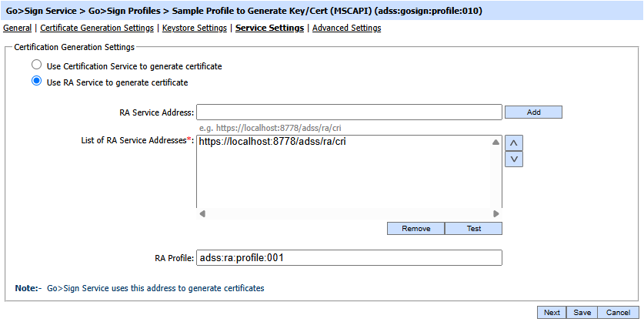Select Use RA Service to generate certificate
Viewport: 644px width, 322px height.
(x=36, y=82)
